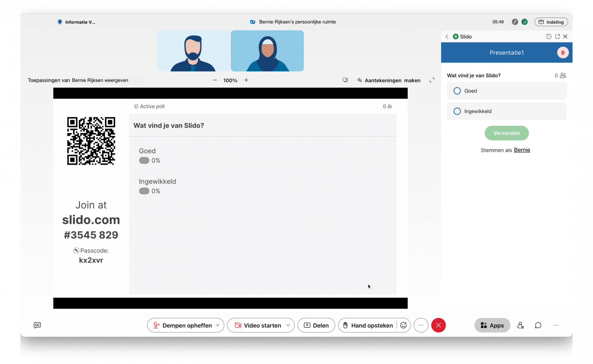Open the microphone options dropdown
593x364 pixels.
point(217,325)
